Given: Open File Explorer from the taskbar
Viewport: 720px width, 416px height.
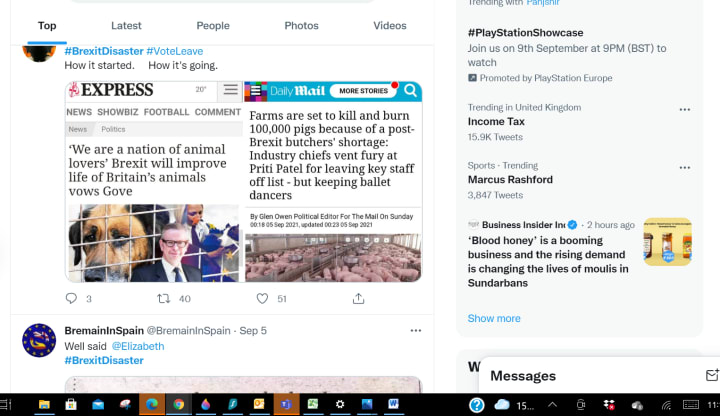Looking at the screenshot, I should [44, 405].
